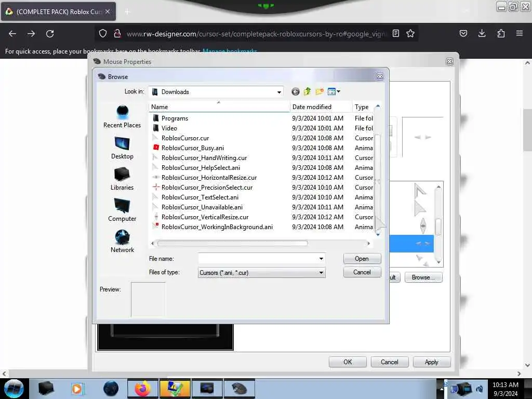Open Firefox extensions menu
Screen dimensions: 532x399
click(x=501, y=33)
